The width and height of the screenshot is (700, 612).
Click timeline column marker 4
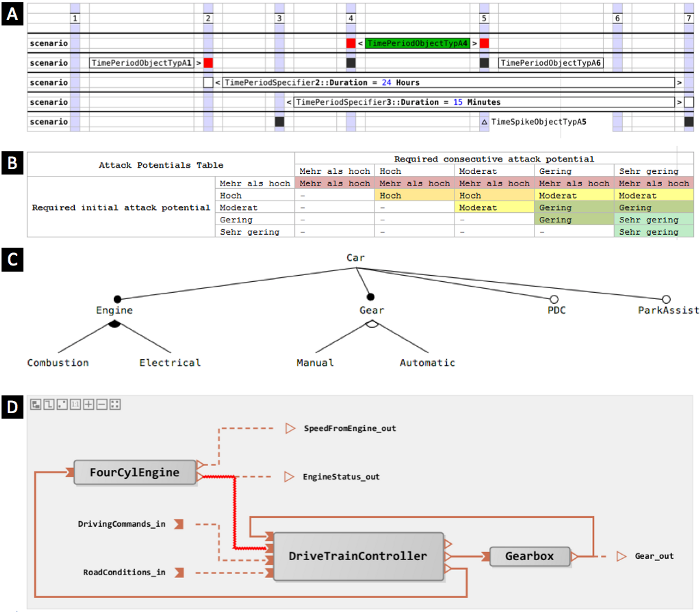tap(350, 19)
